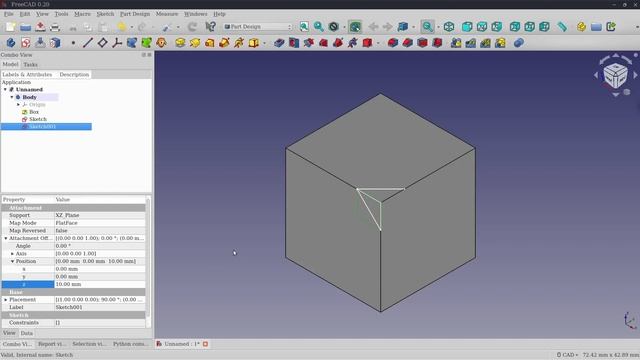640x360 pixels.
Task: Switch to front view
Action: pyautogui.click(x=467, y=27)
